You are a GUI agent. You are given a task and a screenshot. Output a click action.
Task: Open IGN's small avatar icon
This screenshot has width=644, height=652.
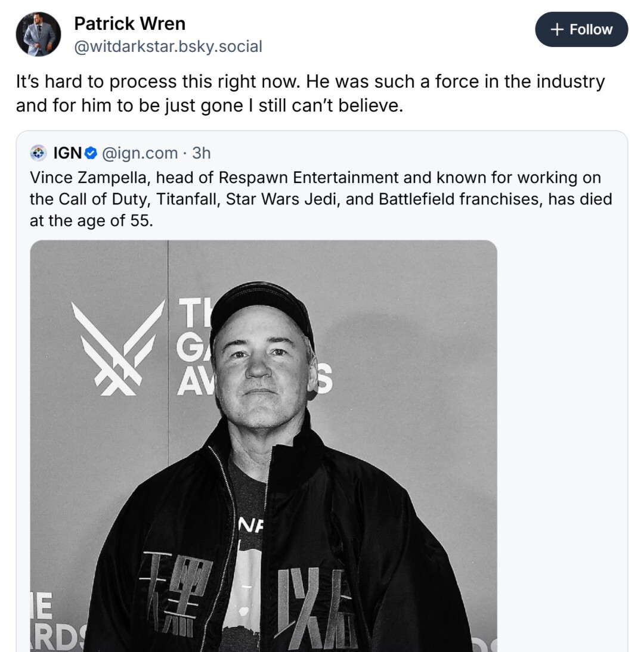[38, 153]
